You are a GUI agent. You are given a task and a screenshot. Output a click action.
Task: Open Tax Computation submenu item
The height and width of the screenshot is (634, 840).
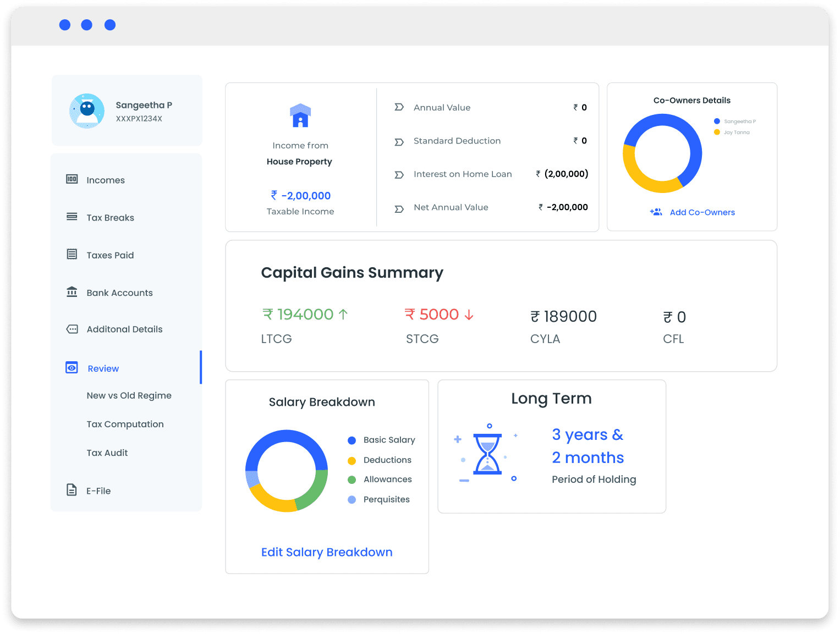125,424
